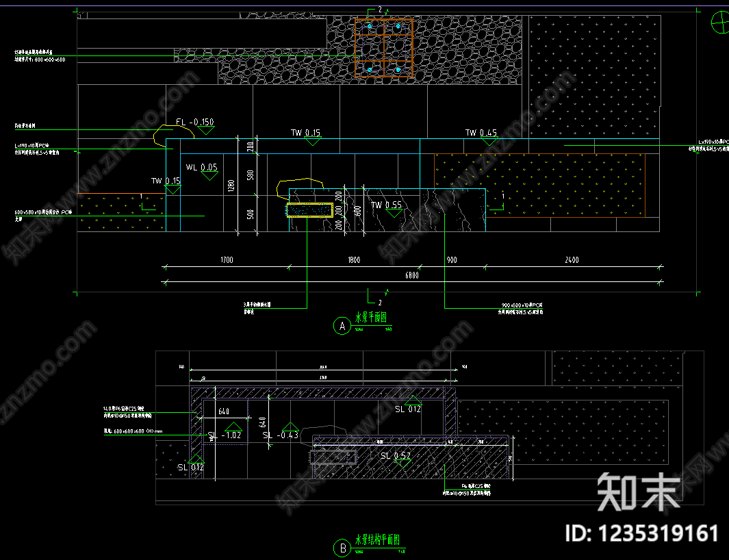Pick the "TW 0.55" elevation label
This screenshot has height=560, width=729.
[386, 205]
